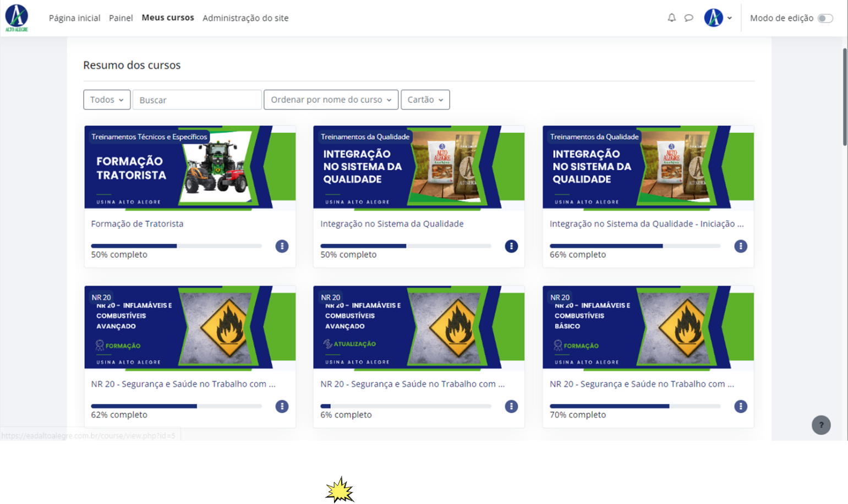Image resolution: width=848 pixels, height=504 pixels.
Task: Enable Modo de edição toggle
Action: tap(826, 18)
